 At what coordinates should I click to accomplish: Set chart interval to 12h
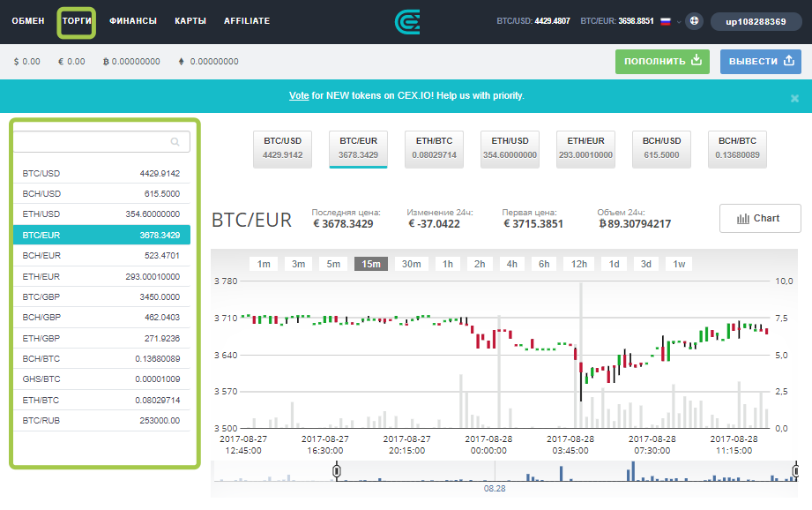point(579,264)
